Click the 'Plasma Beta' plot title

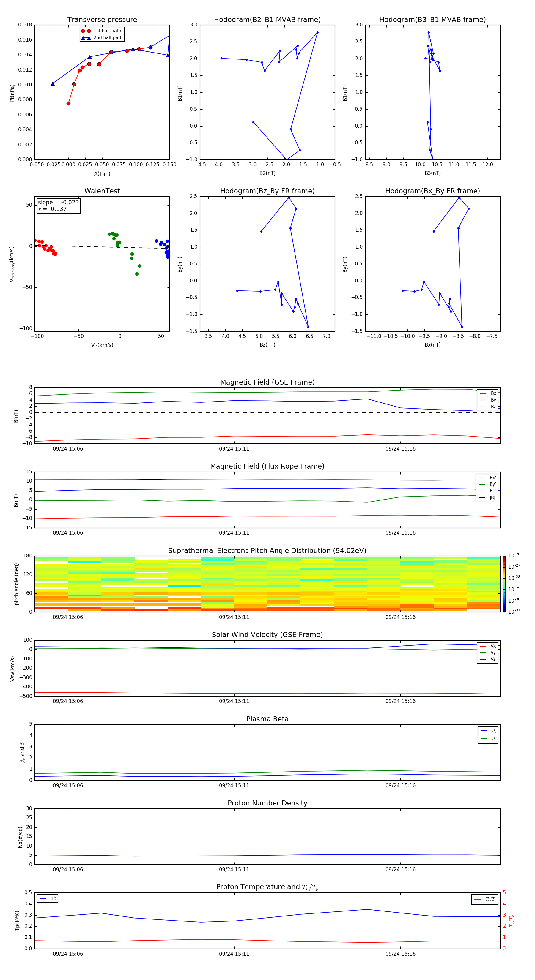(267, 719)
